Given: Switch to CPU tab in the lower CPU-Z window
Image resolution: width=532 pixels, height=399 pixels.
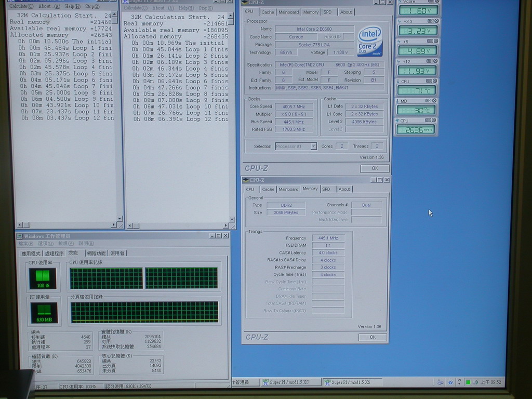Looking at the screenshot, I should coord(250,189).
